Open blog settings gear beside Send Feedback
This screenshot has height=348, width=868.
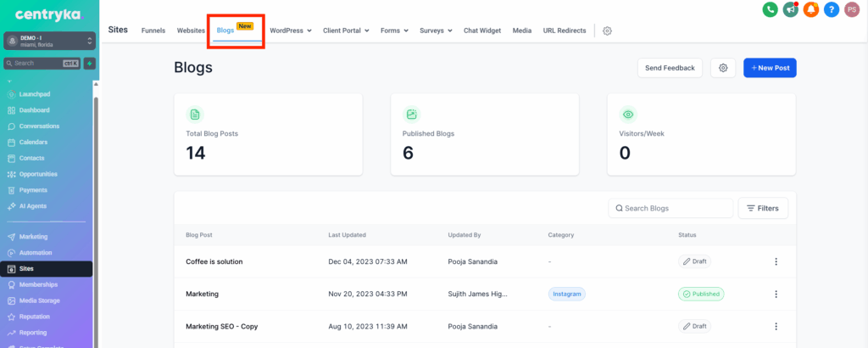click(x=723, y=68)
